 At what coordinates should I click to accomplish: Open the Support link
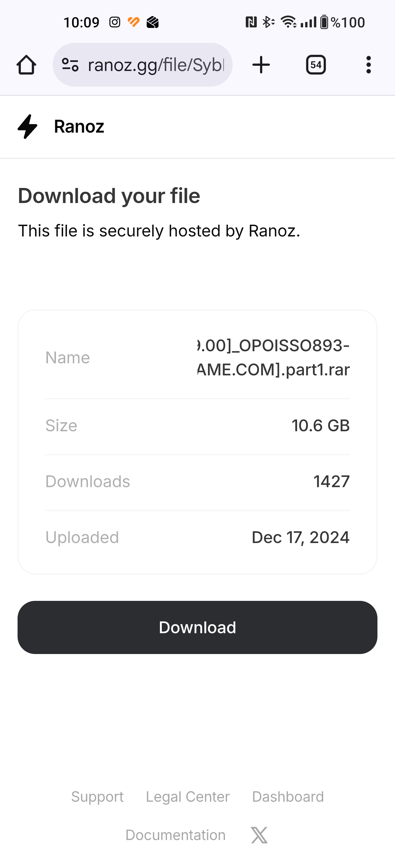pos(97,796)
